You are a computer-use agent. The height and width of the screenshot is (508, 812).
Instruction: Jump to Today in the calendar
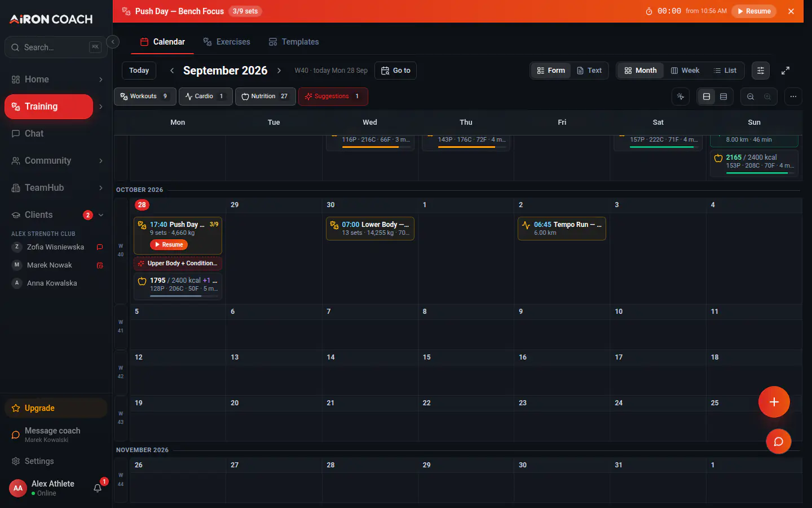(x=139, y=71)
